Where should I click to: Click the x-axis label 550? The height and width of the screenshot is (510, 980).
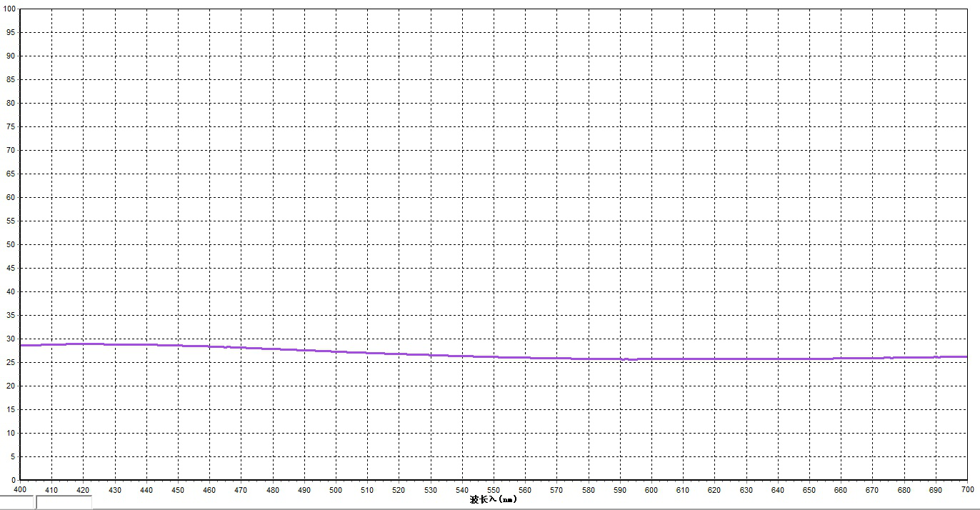click(494, 490)
